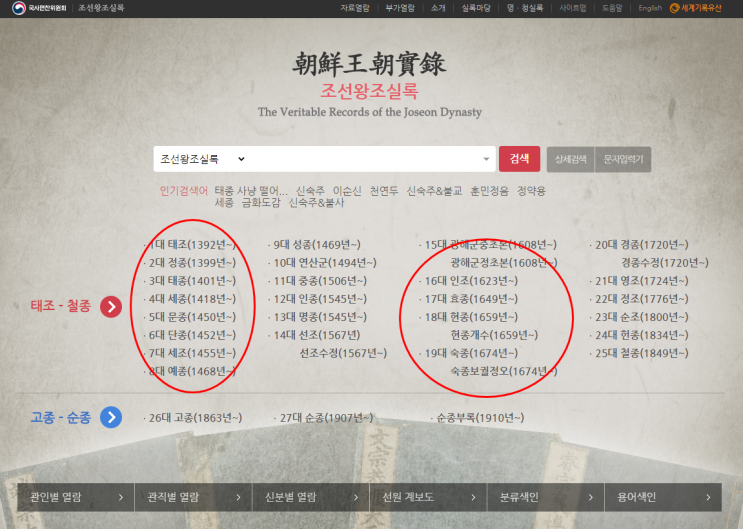Image resolution: width=743 pixels, height=529 pixels.
Task: Open the 선원 계보도 genealogy button
Action: pyautogui.click(x=428, y=497)
